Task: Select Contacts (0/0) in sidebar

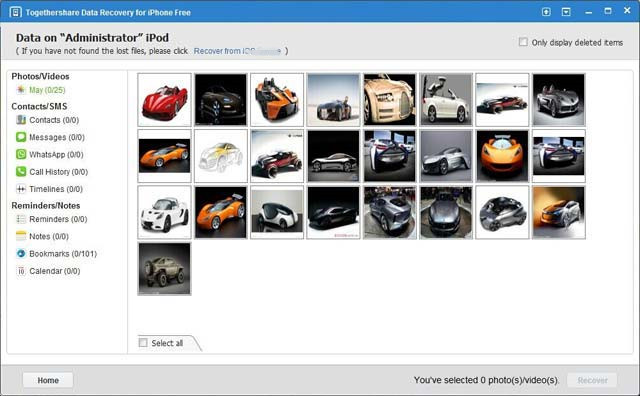Action: click(x=54, y=120)
